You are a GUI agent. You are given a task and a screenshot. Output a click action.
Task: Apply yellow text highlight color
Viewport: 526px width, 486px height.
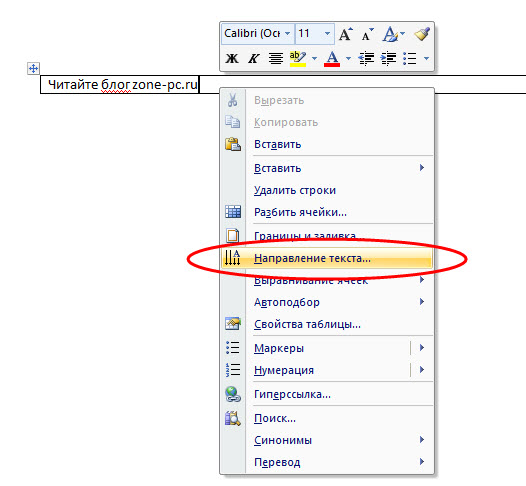(298, 59)
